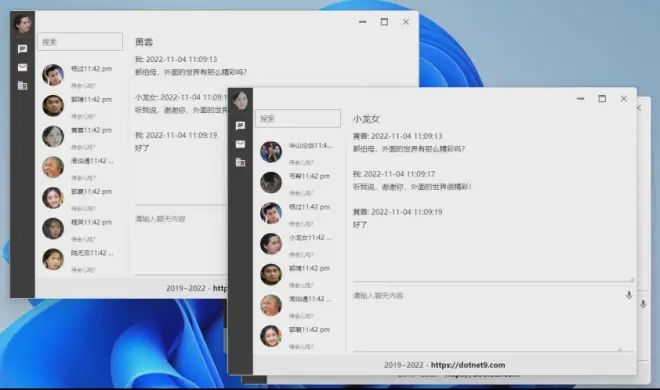The width and height of the screenshot is (660, 390).
Task: Open mail icon in 黄蓉 window sidebar
Action: (22, 67)
